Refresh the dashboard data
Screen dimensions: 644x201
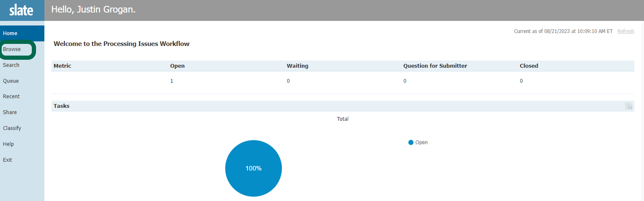(626, 31)
